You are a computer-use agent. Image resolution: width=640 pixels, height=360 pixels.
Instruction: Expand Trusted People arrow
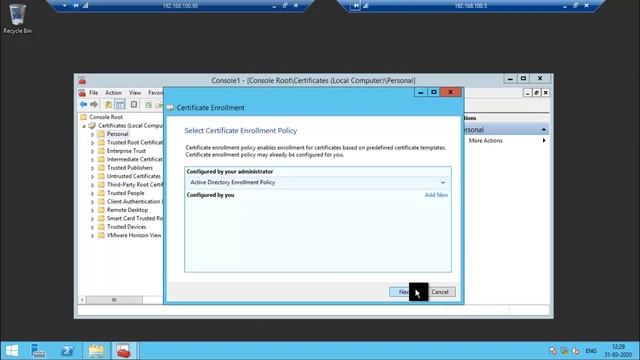(92, 193)
